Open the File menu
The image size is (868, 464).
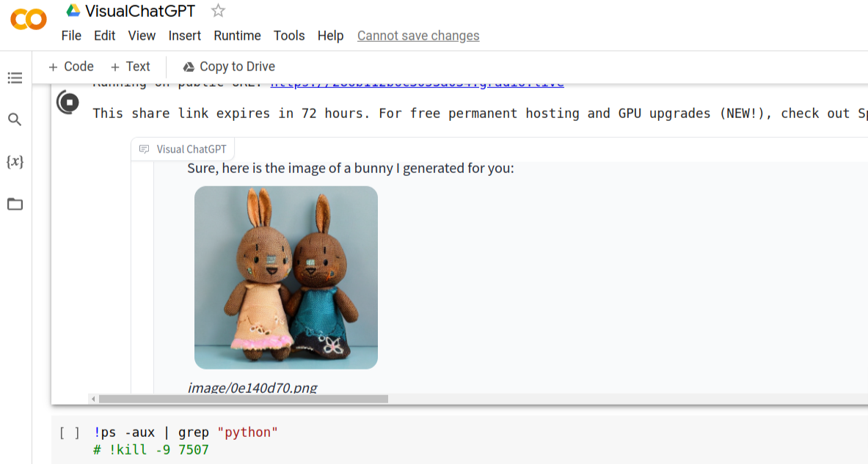[71, 36]
